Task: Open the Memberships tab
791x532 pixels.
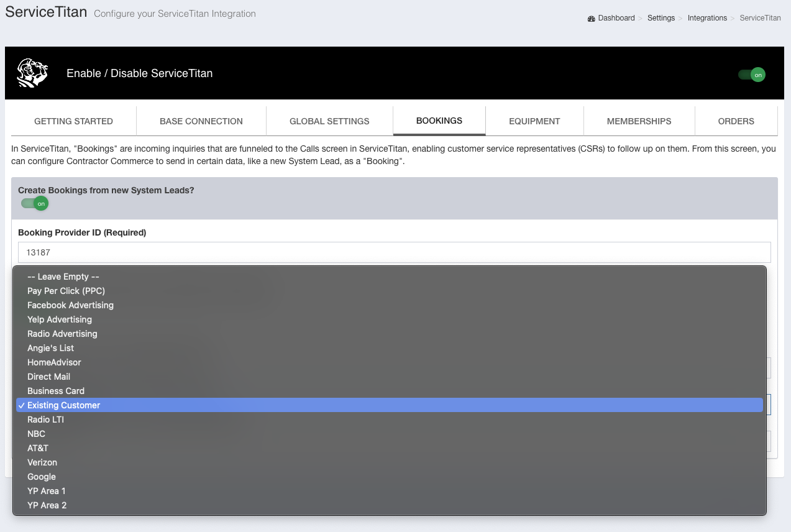Action: 639,121
